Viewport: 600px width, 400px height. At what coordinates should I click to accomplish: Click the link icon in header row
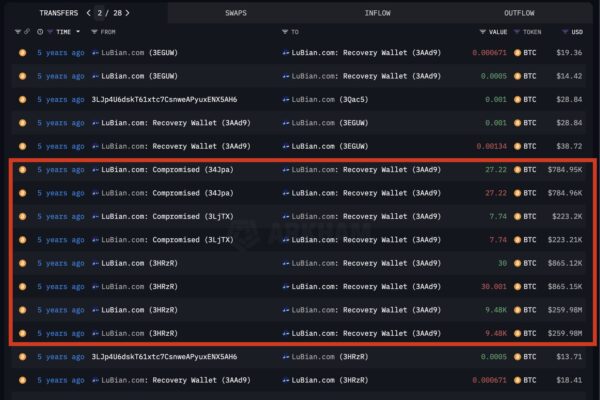(29, 32)
